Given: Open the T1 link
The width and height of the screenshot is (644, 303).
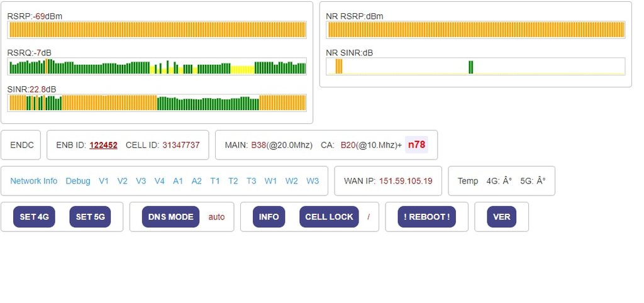Looking at the screenshot, I should click(x=215, y=180).
